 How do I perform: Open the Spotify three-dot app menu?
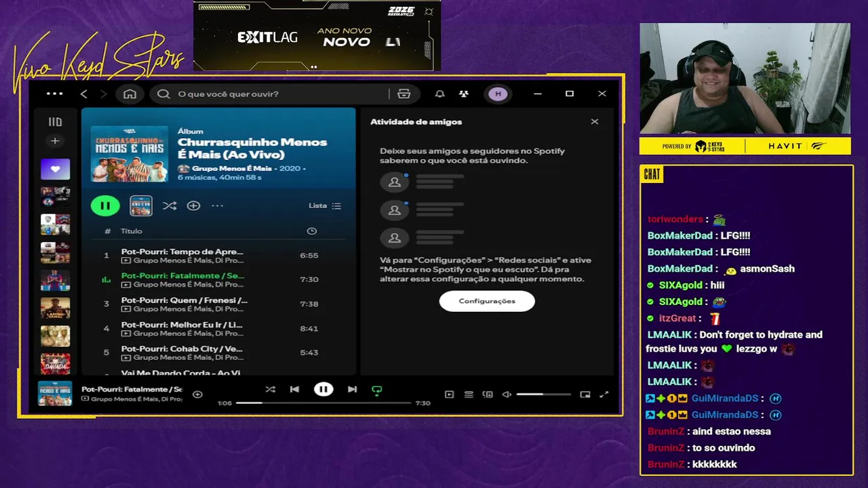[54, 94]
